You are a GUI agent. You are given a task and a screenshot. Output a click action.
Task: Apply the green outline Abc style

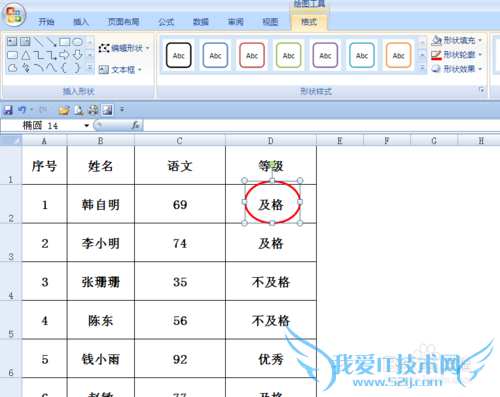point(289,55)
